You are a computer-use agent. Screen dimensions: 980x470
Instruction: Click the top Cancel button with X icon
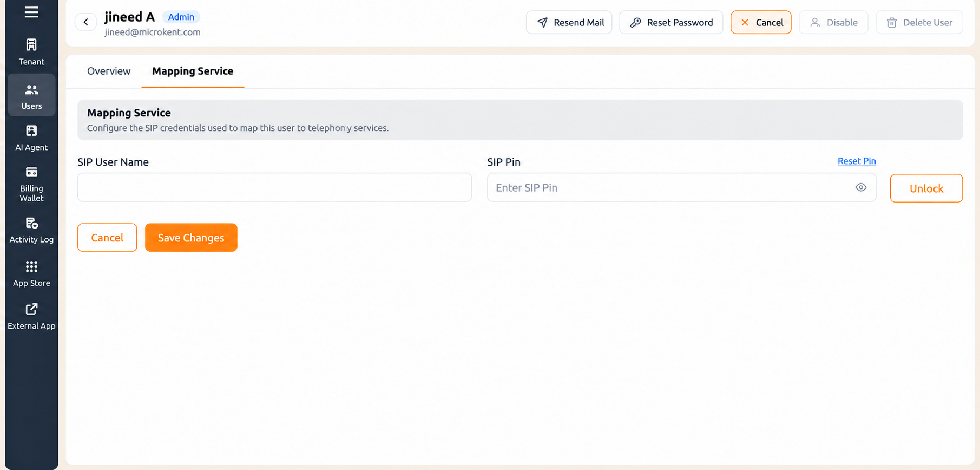pos(761,22)
